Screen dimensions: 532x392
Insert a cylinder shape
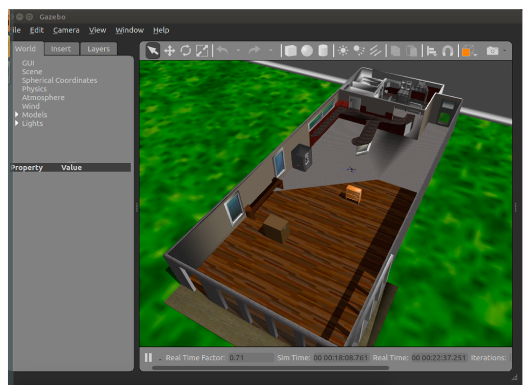tap(323, 51)
